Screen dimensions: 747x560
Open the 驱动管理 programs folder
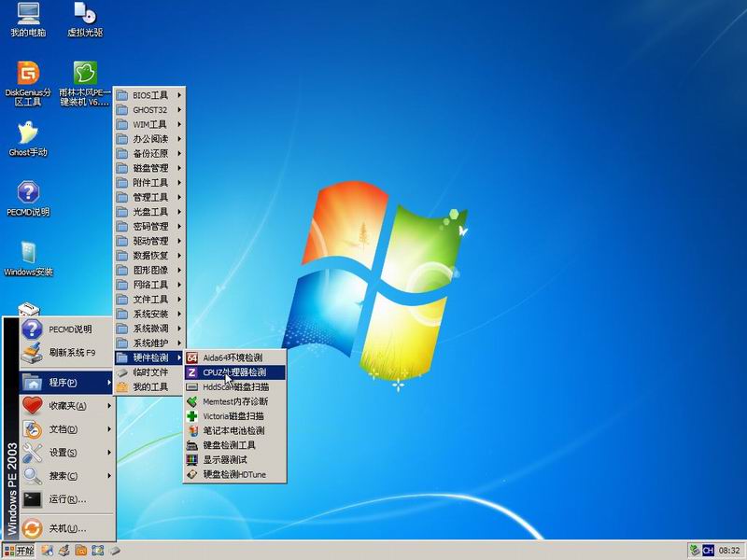coord(149,241)
